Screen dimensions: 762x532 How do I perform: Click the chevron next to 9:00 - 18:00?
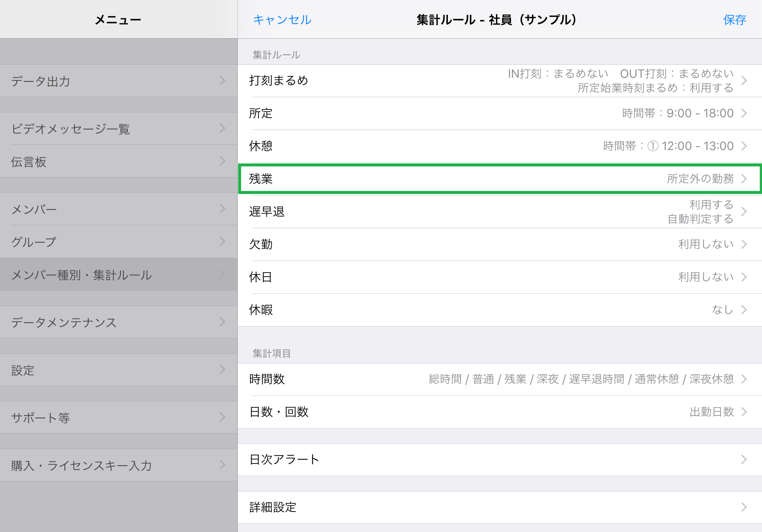744,113
